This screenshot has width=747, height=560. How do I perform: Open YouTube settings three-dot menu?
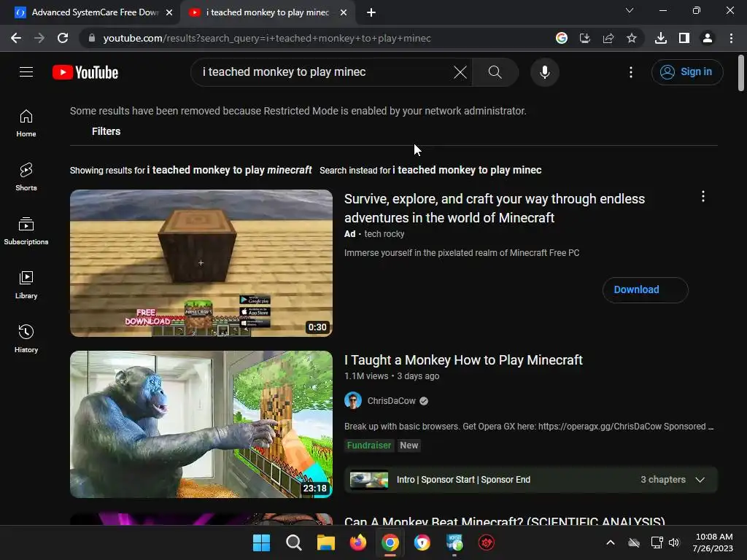pos(631,72)
